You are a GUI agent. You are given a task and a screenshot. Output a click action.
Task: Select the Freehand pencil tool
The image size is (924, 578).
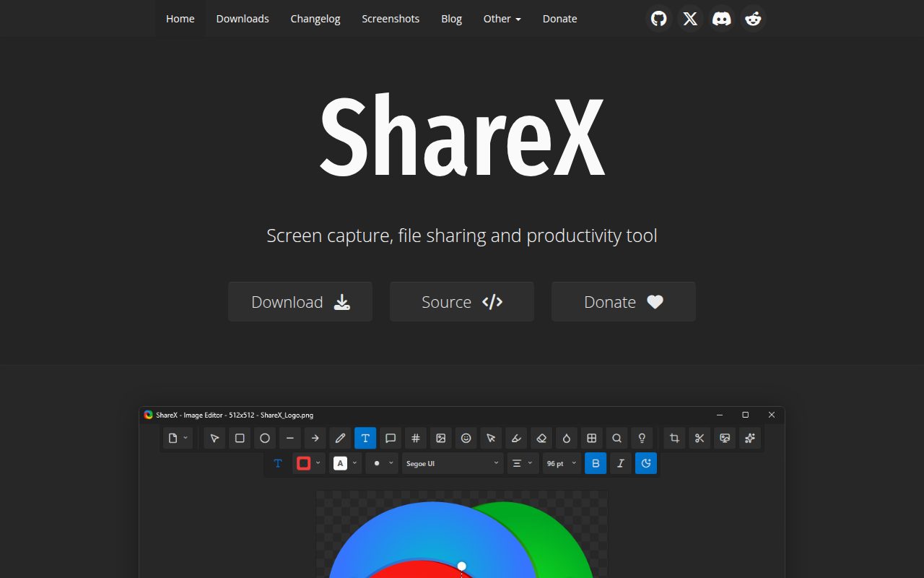point(340,438)
